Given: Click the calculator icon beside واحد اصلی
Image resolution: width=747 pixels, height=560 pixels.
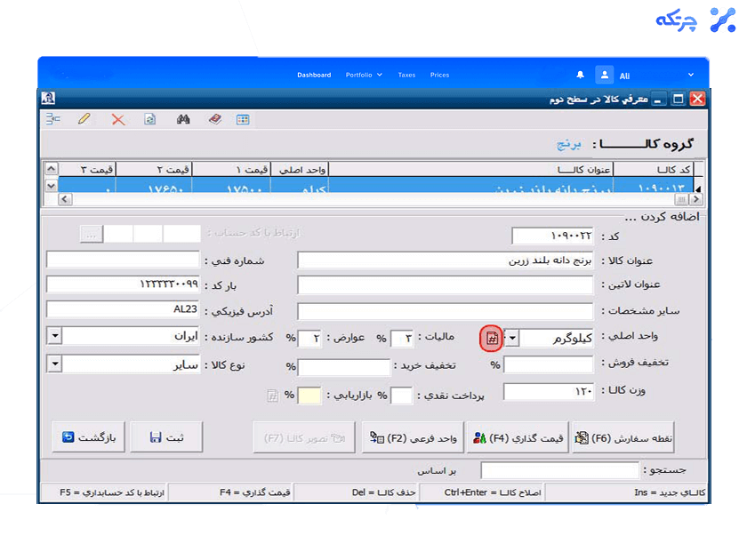Looking at the screenshot, I should (492, 338).
